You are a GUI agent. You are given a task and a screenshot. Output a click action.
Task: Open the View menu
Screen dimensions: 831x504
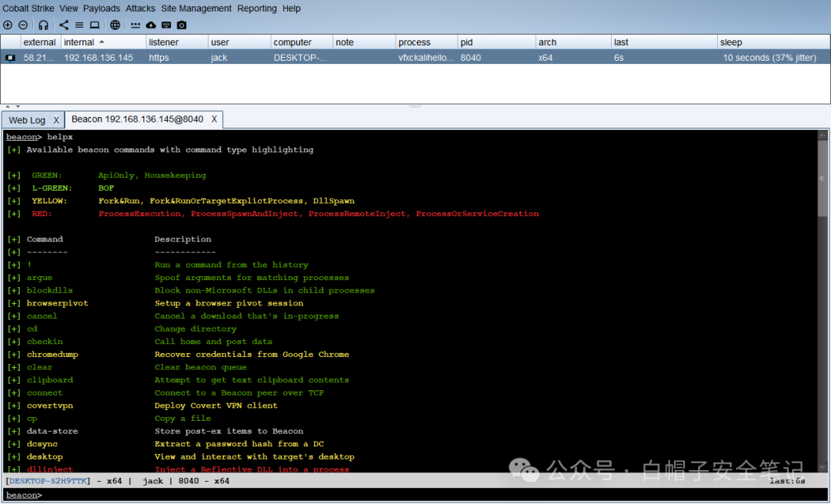(68, 8)
